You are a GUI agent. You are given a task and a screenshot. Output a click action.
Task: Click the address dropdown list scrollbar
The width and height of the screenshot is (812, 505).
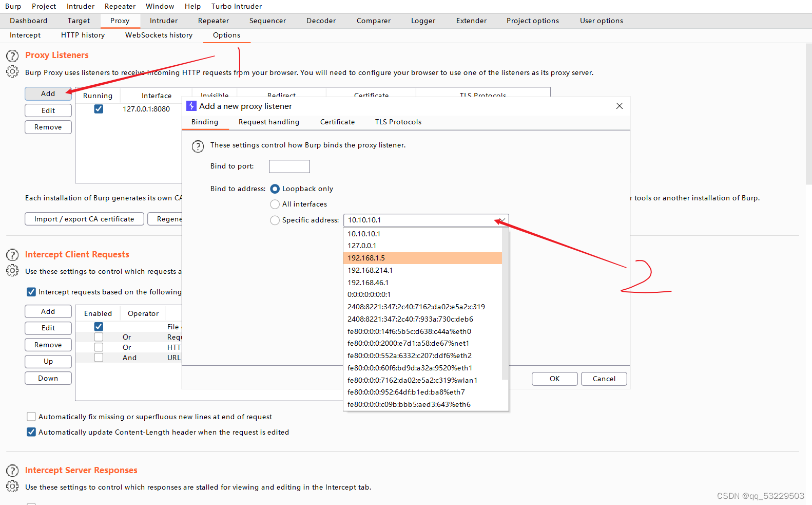click(505, 303)
